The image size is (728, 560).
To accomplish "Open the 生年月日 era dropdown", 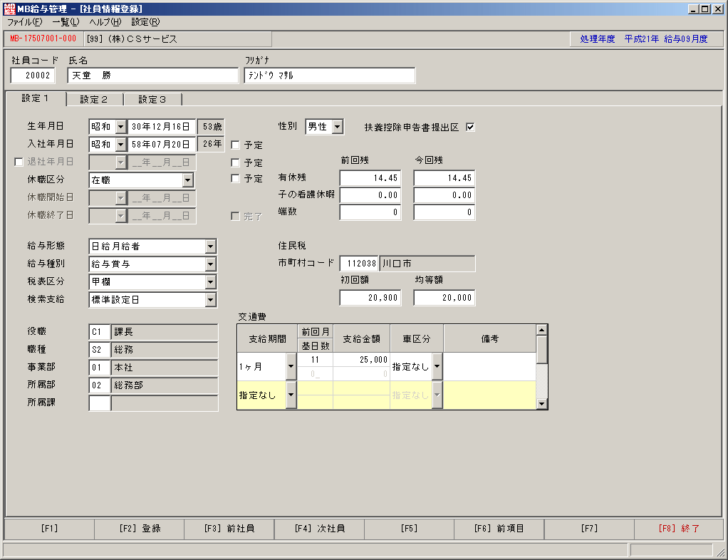I will 120,126.
